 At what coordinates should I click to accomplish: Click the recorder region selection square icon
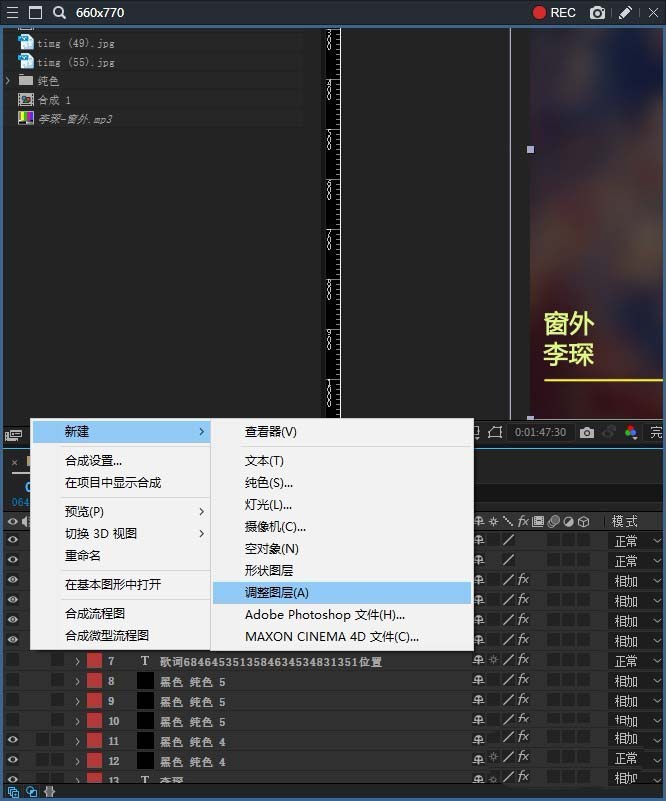[x=35, y=12]
